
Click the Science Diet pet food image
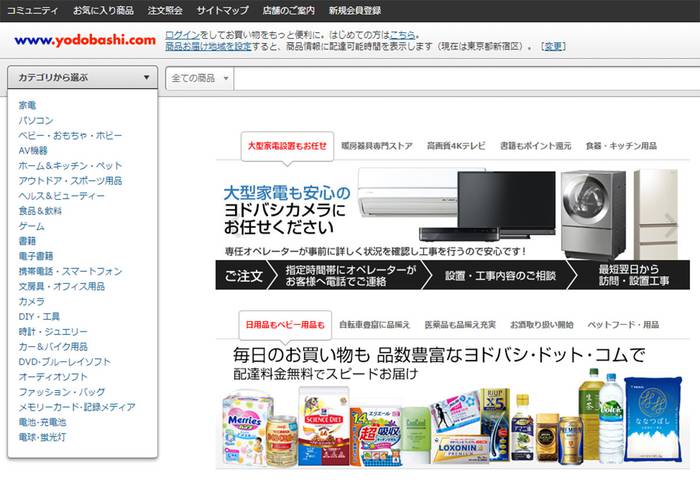pyautogui.click(x=324, y=428)
